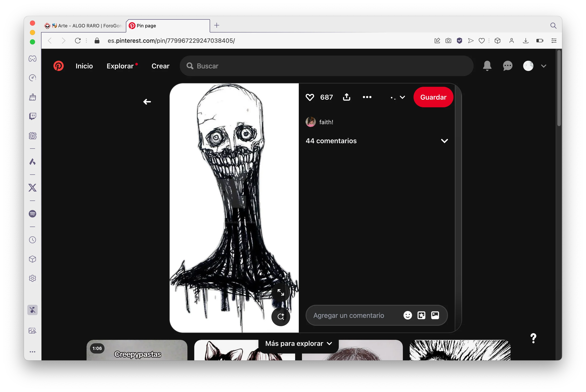The width and height of the screenshot is (586, 392).
Task: Click the page vertical scrollbar
Action: point(559,88)
